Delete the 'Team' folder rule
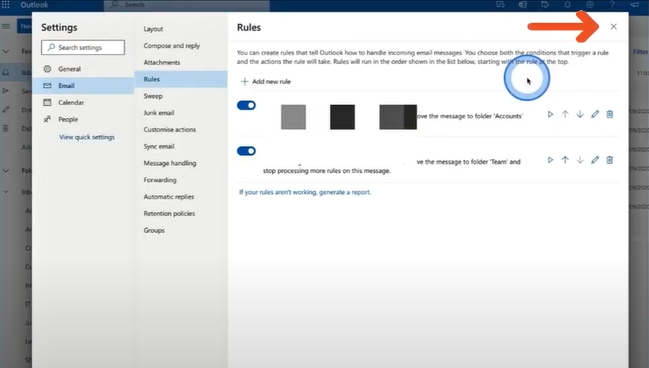Image resolution: width=649 pixels, height=368 pixels. click(x=610, y=160)
